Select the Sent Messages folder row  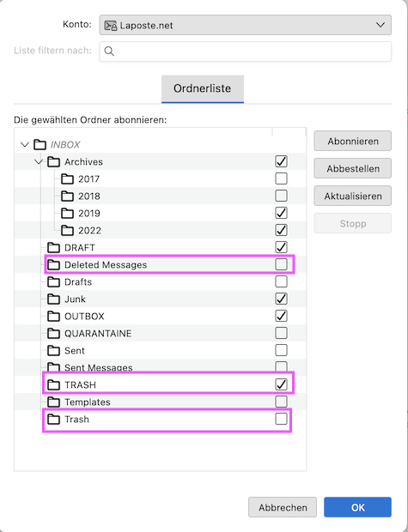pyautogui.click(x=160, y=367)
